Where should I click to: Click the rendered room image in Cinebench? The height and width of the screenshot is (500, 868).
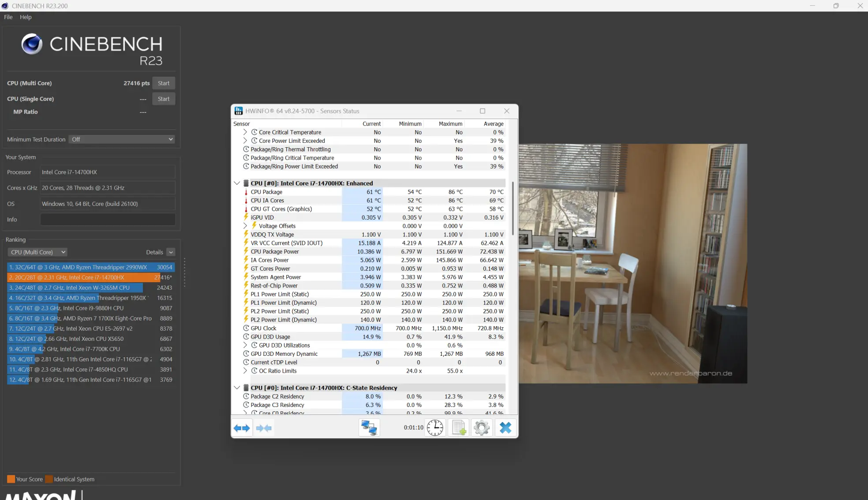coord(633,263)
